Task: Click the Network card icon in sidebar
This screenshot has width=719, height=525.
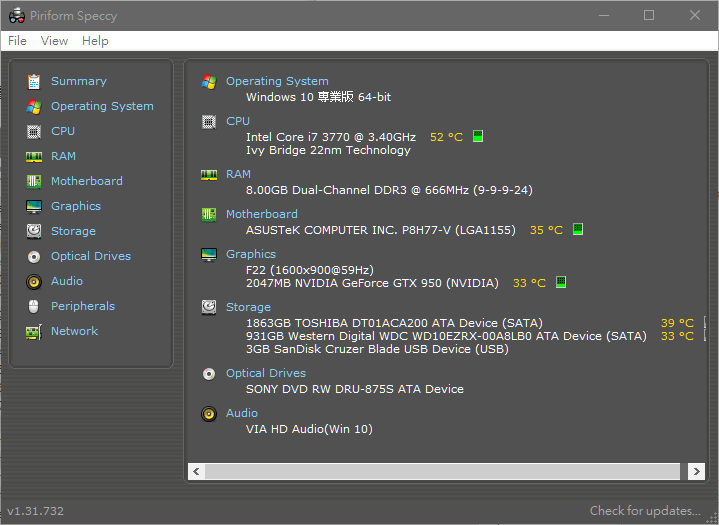Action: 34,332
